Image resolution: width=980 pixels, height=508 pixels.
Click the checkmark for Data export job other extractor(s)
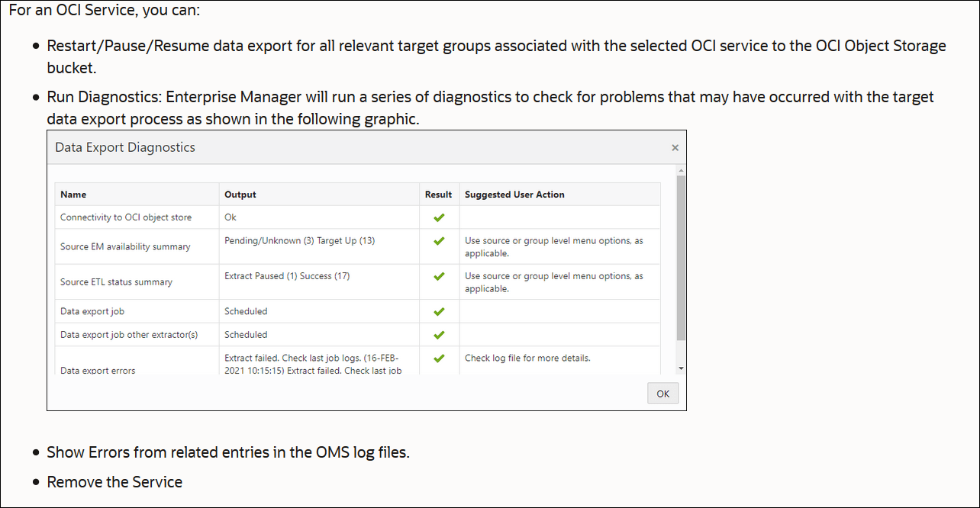(439, 334)
